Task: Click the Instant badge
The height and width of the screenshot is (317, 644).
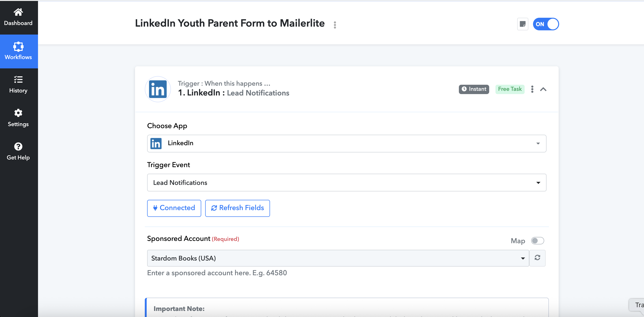Action: pos(474,89)
